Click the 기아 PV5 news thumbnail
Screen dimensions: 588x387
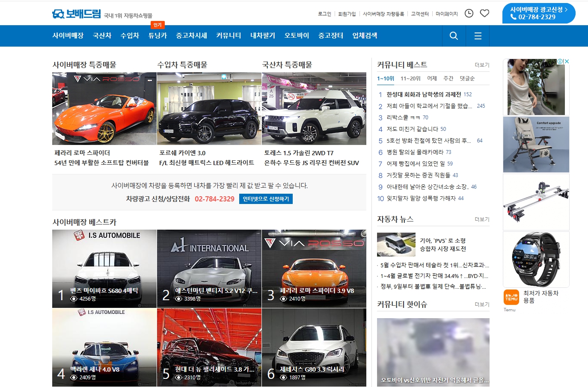tap(396, 245)
